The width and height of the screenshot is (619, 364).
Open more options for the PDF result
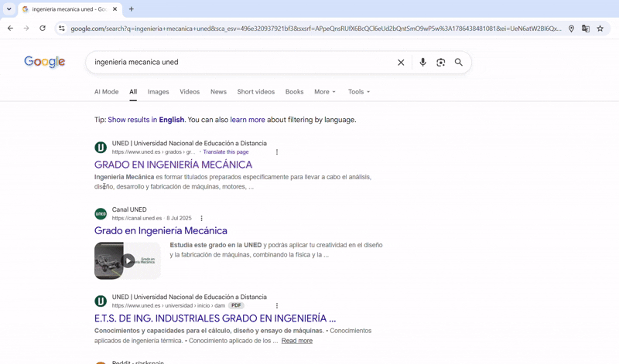tap(277, 305)
